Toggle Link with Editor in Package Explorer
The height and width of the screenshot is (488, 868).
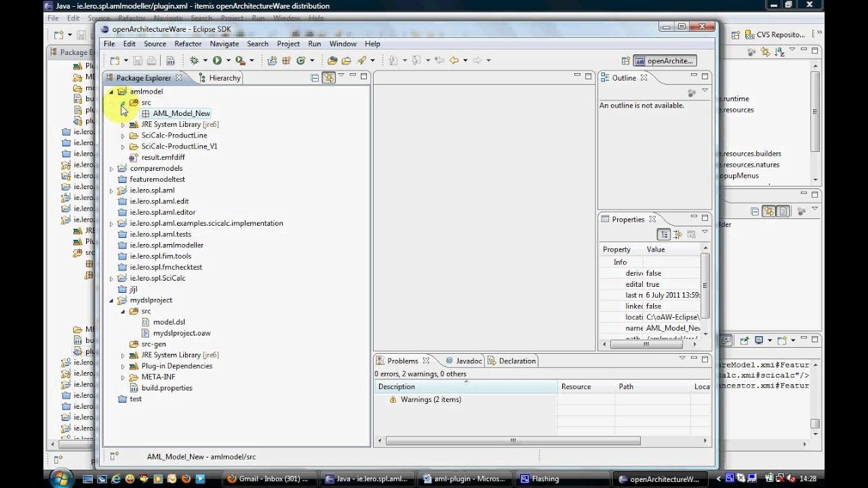(329, 78)
